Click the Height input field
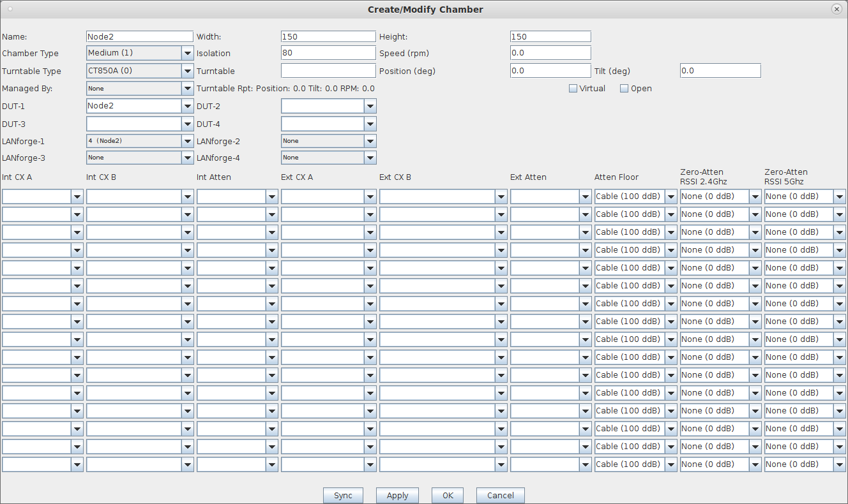 (550, 37)
